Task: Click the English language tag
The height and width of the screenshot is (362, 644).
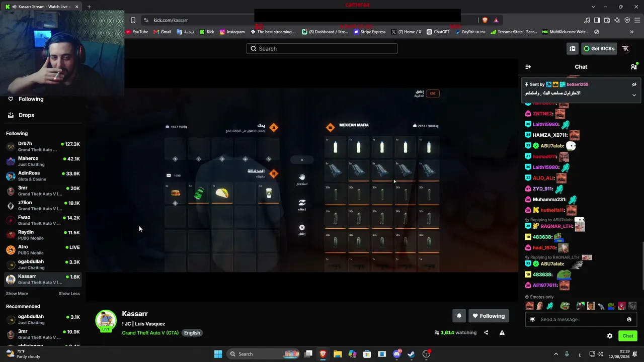Action: [x=192, y=333]
